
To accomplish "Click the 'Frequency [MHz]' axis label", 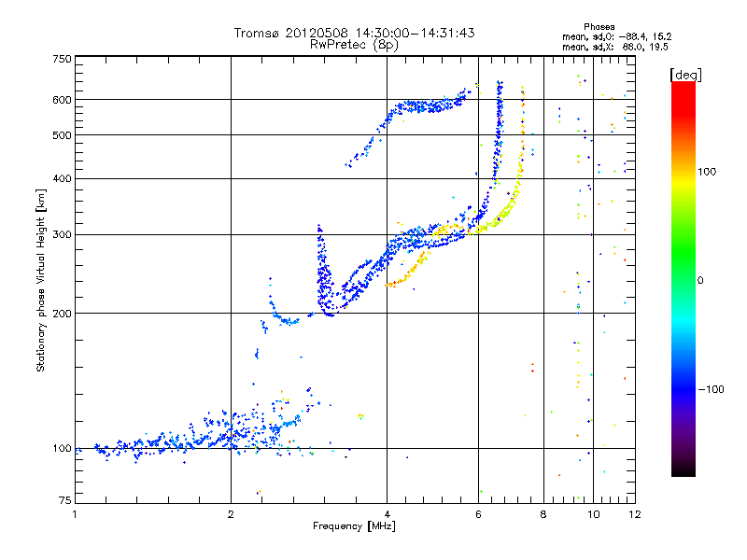I will tap(354, 526).
